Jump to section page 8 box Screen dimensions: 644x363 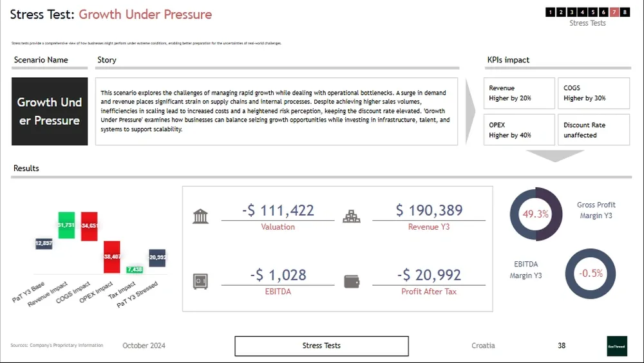tap(625, 12)
